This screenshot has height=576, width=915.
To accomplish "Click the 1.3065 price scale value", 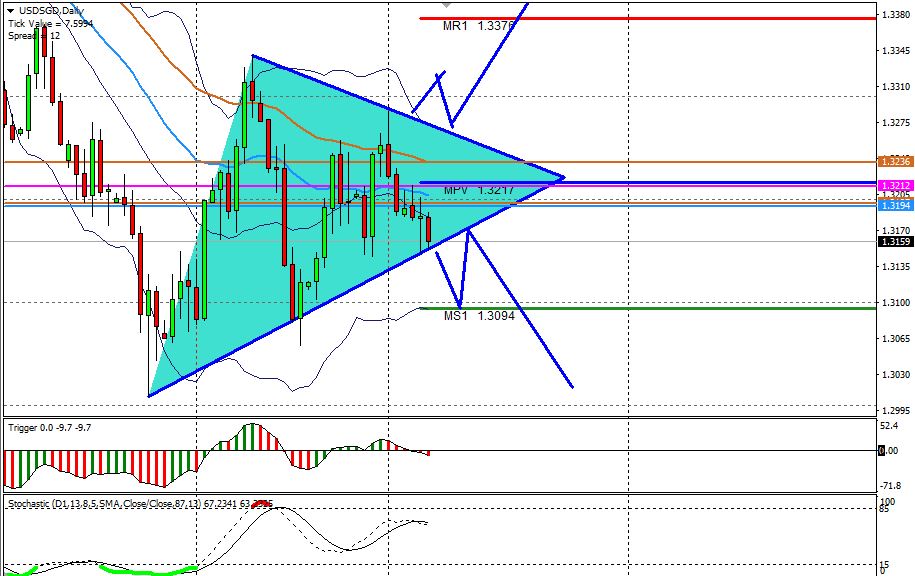I will [x=897, y=338].
